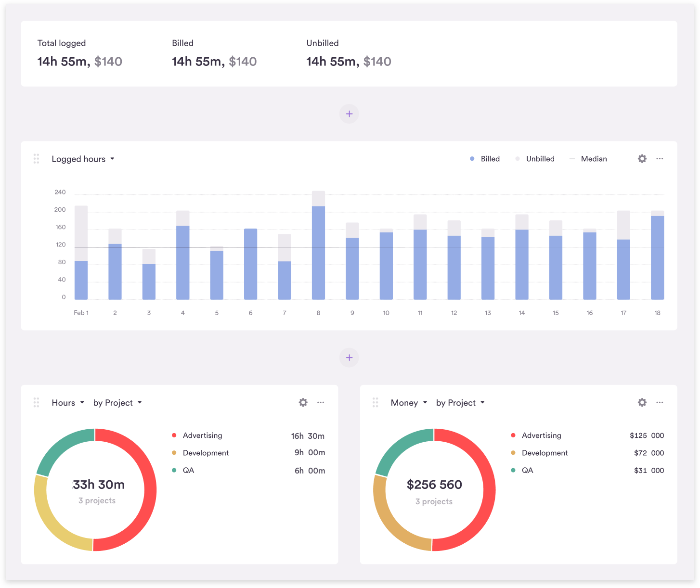
Task: Open more options menu for Logged hours
Action: tap(660, 159)
